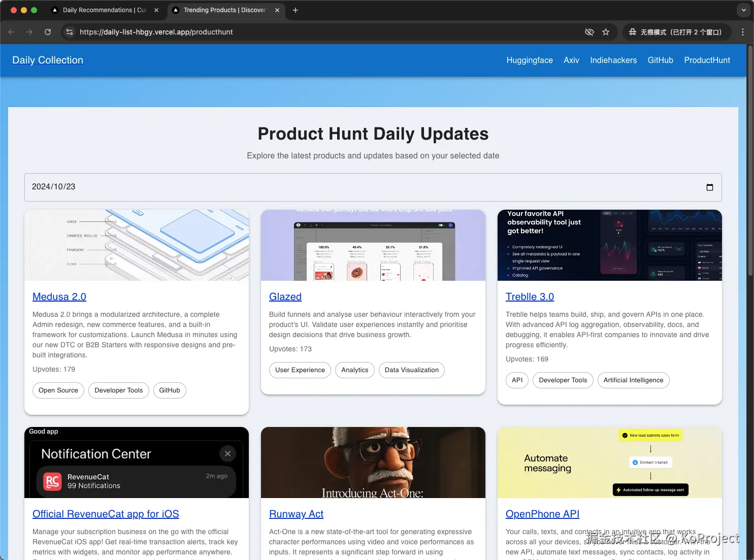The image size is (754, 560).
Task: Click the Daily Collection logo link
Action: [48, 60]
